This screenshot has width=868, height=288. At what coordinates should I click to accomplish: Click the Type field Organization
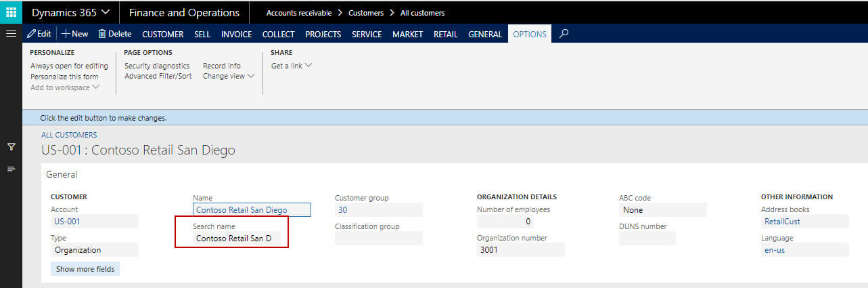point(95,250)
